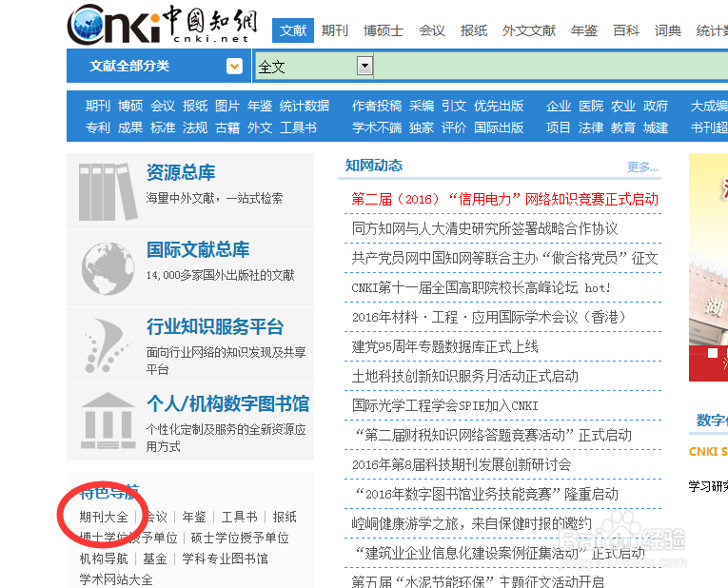Screen dimensions: 728x588
Task: Open 个人/机构数字图书馆 heading link
Action: pyautogui.click(x=227, y=403)
